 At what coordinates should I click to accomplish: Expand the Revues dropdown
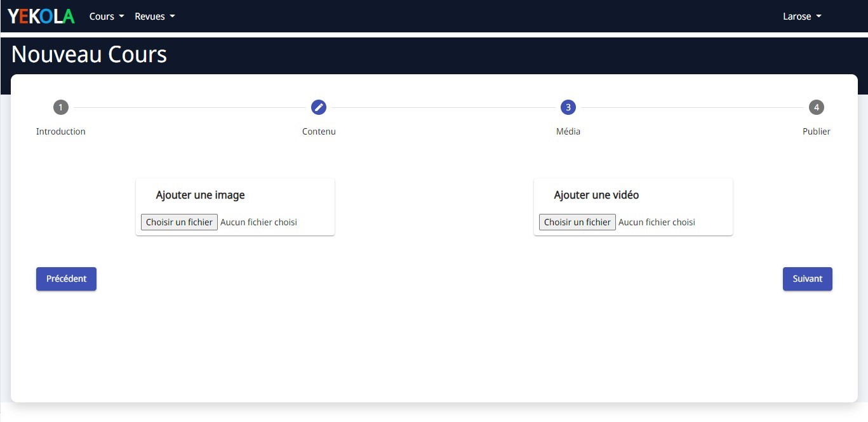(154, 16)
